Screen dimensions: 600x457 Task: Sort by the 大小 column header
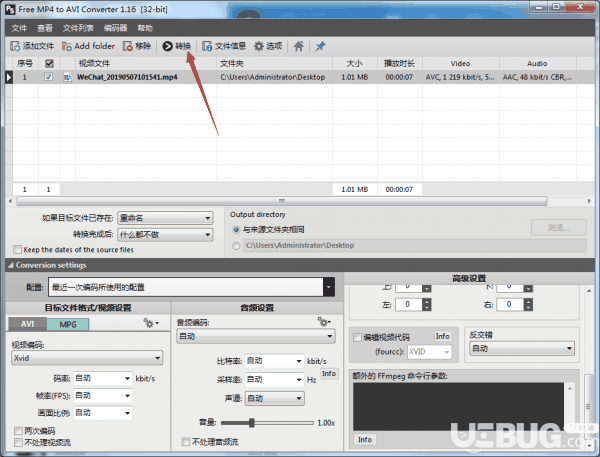[x=355, y=64]
